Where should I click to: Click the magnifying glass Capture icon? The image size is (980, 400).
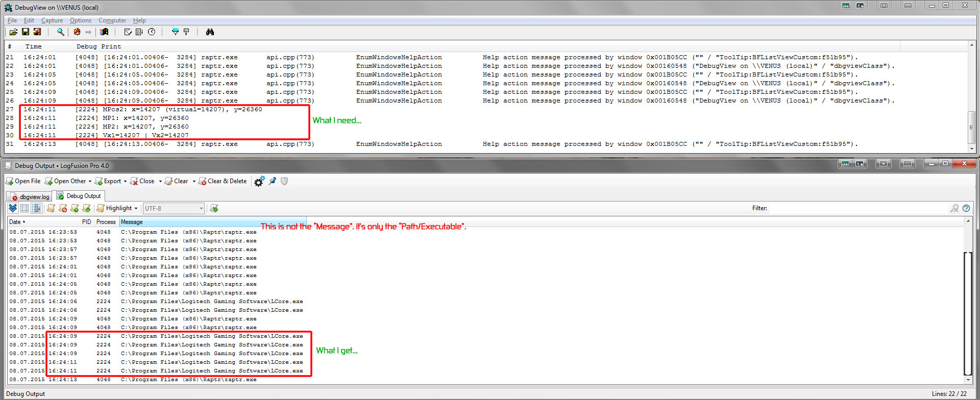point(61,32)
